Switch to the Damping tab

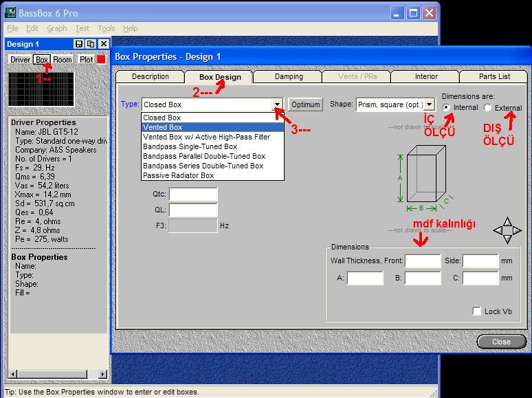click(289, 77)
